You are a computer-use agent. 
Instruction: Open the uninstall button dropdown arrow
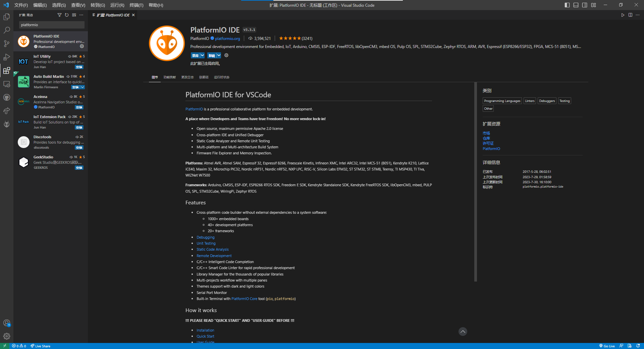click(219, 55)
